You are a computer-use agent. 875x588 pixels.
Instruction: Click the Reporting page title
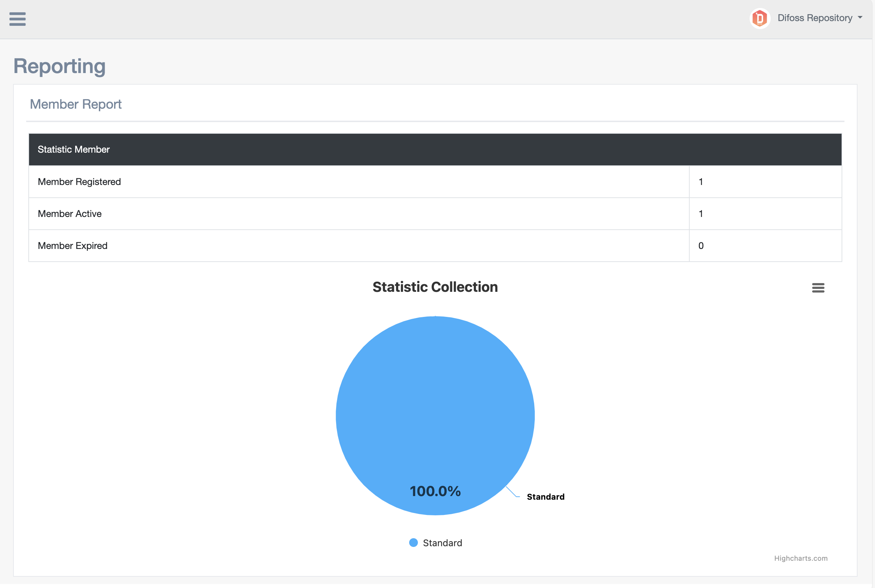[59, 66]
